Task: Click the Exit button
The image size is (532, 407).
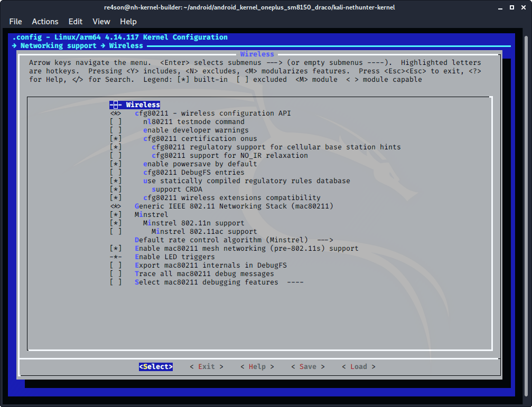Action: click(x=207, y=367)
